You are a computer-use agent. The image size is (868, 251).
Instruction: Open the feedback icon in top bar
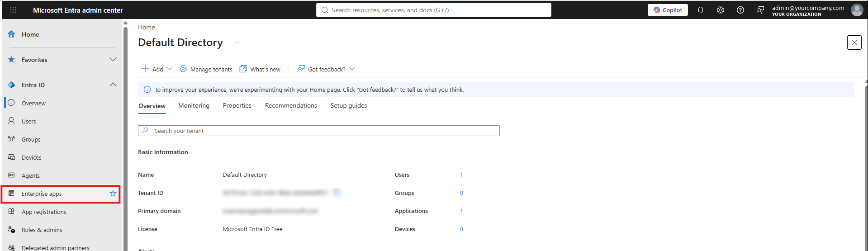(x=760, y=10)
